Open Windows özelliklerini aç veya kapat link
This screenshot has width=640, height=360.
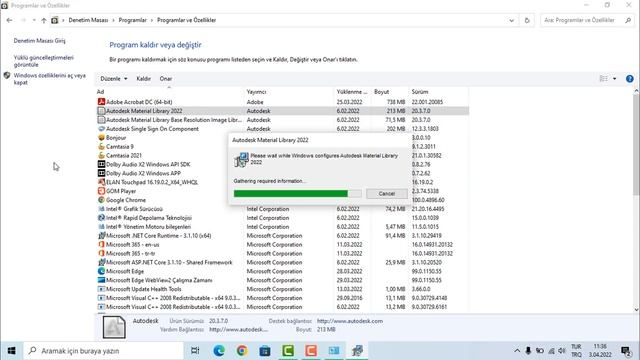tap(50, 79)
